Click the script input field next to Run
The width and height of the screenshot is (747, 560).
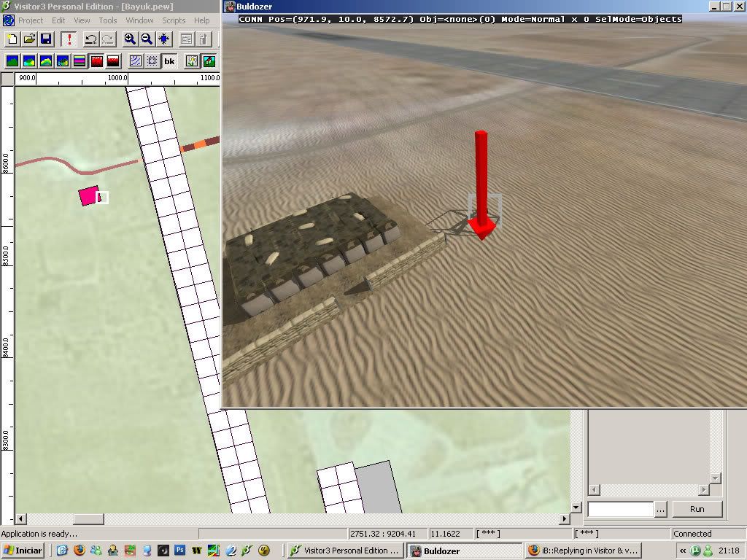(620, 509)
